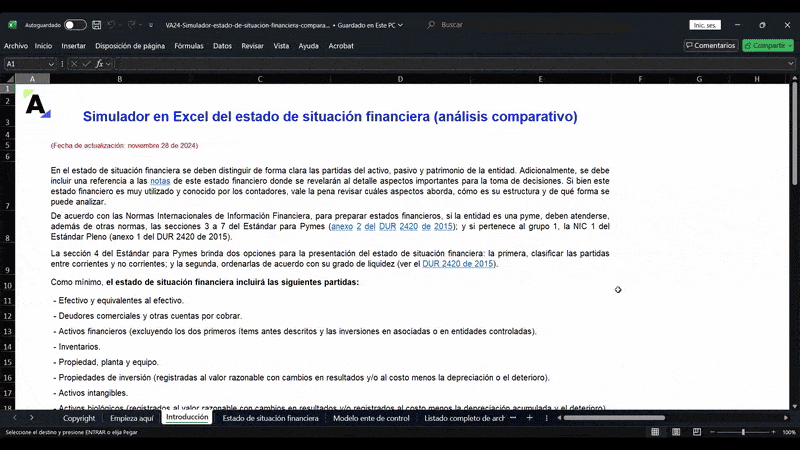Click the insert function fx icon
This screenshot has height=450, width=800.
99,63
